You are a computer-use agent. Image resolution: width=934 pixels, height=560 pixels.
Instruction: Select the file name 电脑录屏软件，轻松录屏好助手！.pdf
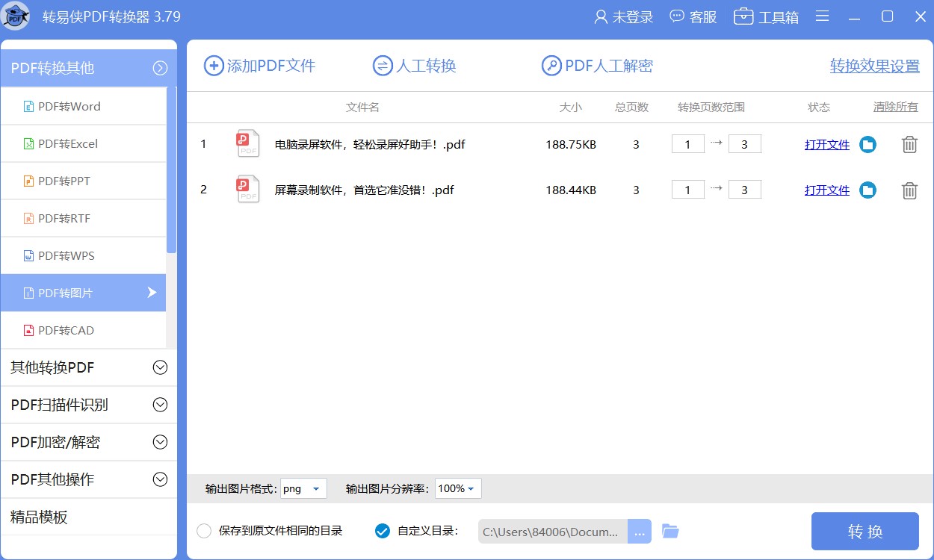point(370,144)
